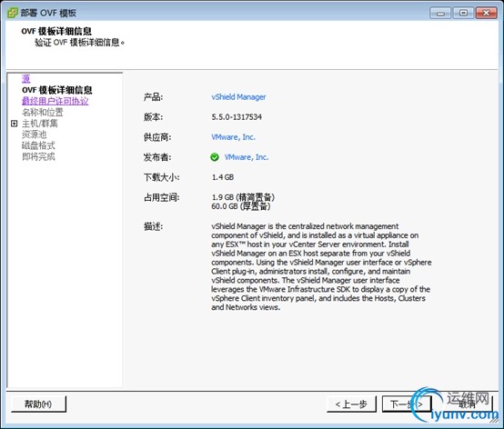This screenshot has width=504, height=429.
Task: Click the 占用空间 field label
Action: click(161, 197)
